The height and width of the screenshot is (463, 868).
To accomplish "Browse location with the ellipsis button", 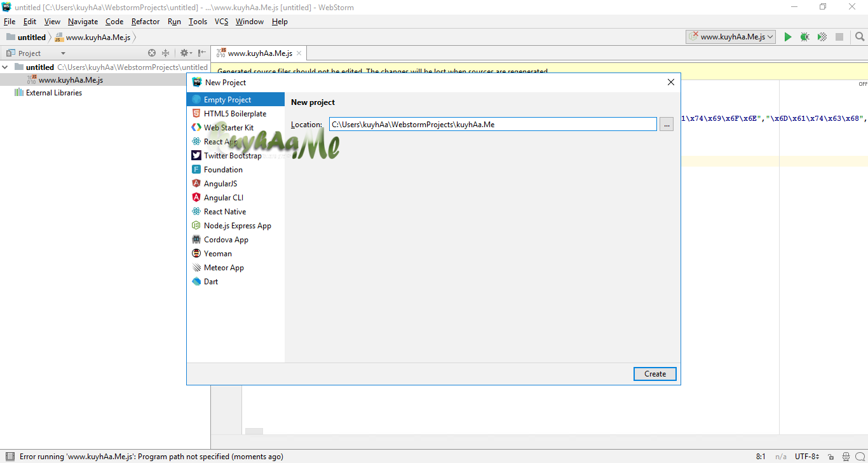I will 667,125.
